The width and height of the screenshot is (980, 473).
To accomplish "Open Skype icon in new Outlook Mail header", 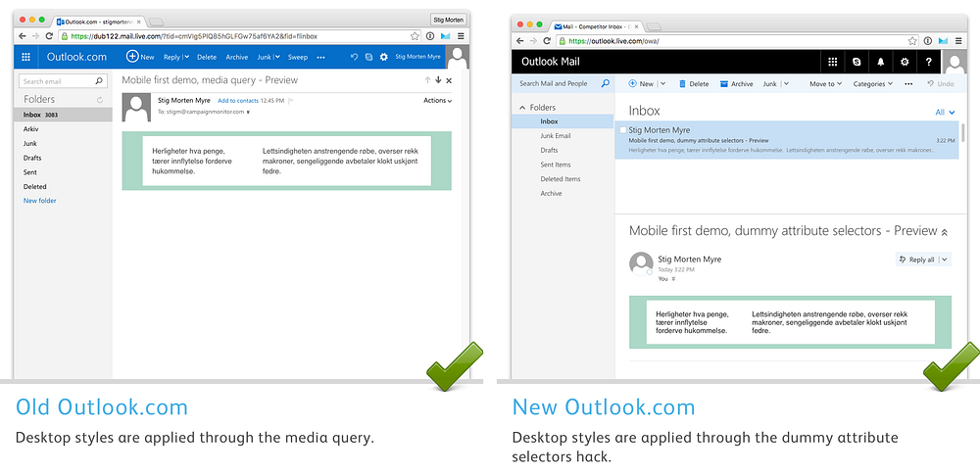I will [857, 62].
